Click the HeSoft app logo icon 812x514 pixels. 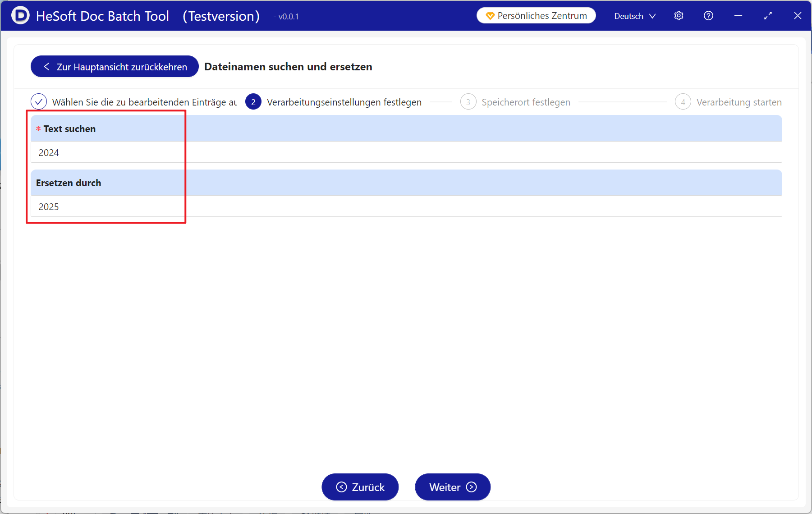20,16
